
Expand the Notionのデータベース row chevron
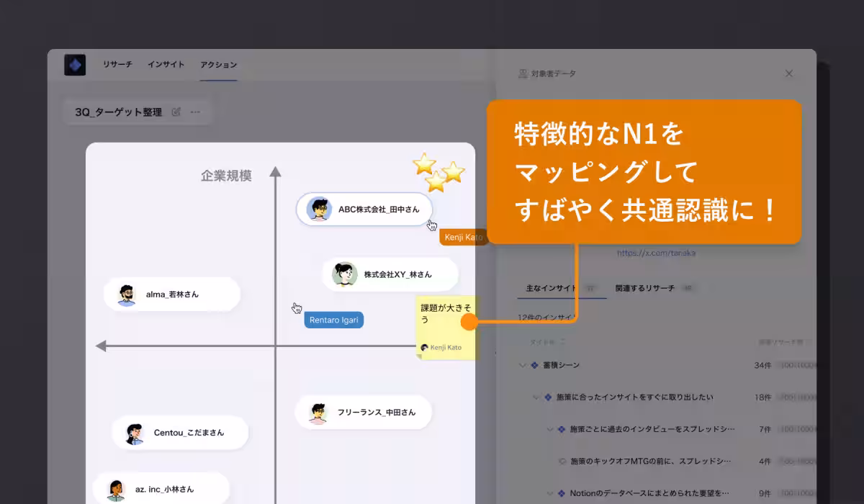point(550,493)
